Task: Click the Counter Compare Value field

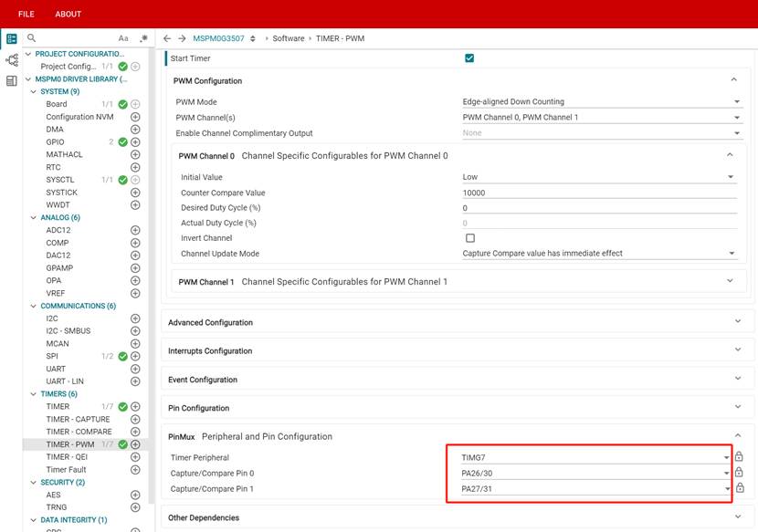Action: [598, 193]
